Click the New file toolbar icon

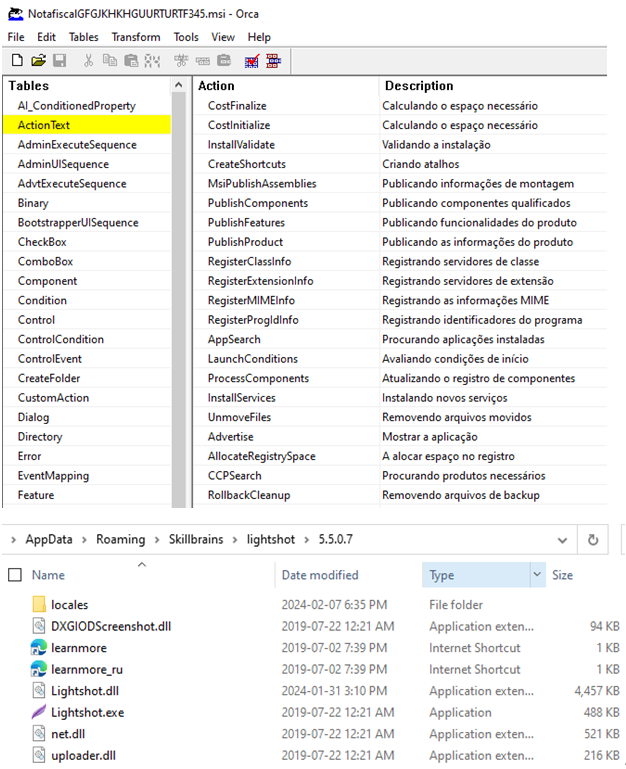[17, 60]
